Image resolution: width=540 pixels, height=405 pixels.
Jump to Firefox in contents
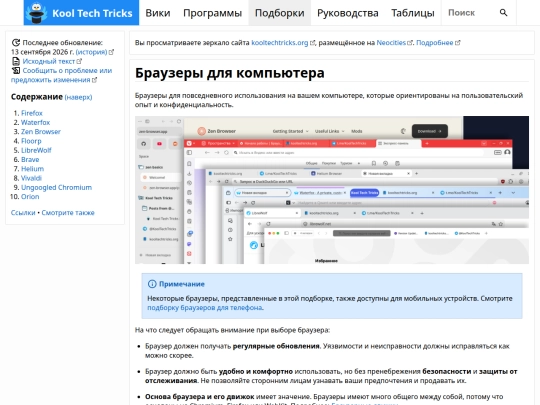[x=32, y=113]
